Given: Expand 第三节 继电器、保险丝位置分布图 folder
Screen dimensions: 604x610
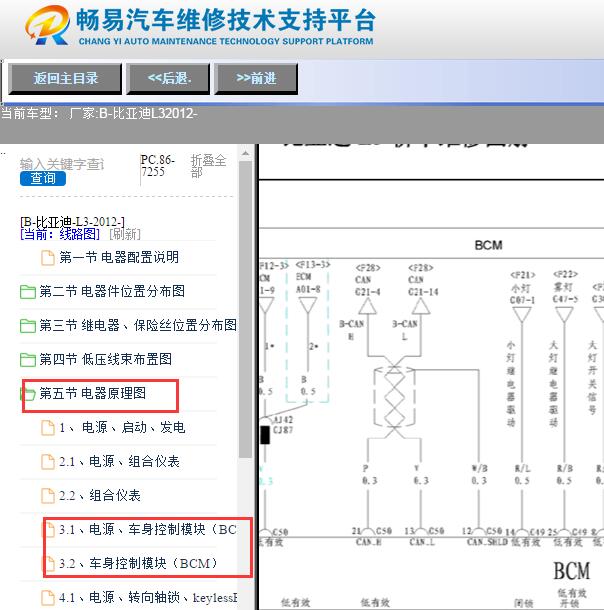Looking at the screenshot, I should pos(138,325).
